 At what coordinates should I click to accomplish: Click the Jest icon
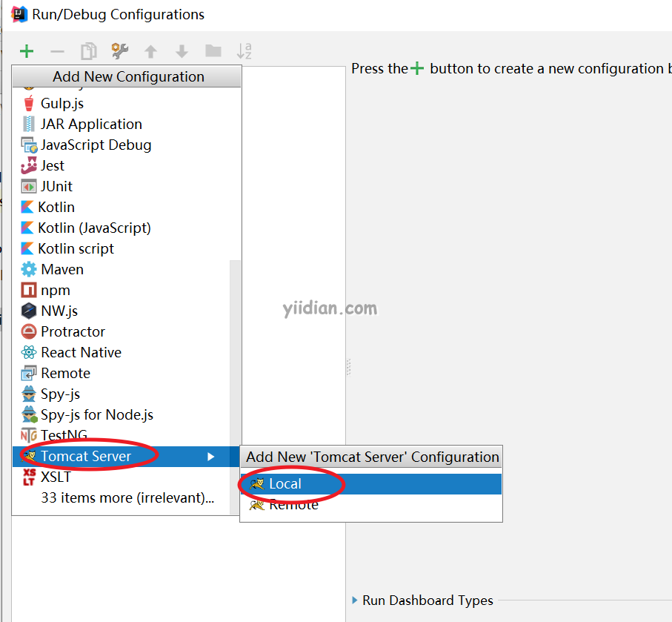pyautogui.click(x=29, y=165)
